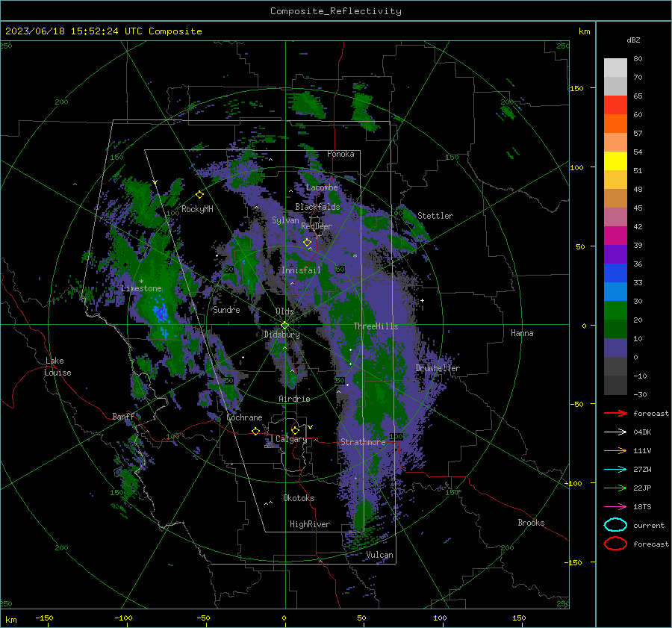Click the Airdrie city label
The height and width of the screenshot is (628, 672).
(294, 399)
